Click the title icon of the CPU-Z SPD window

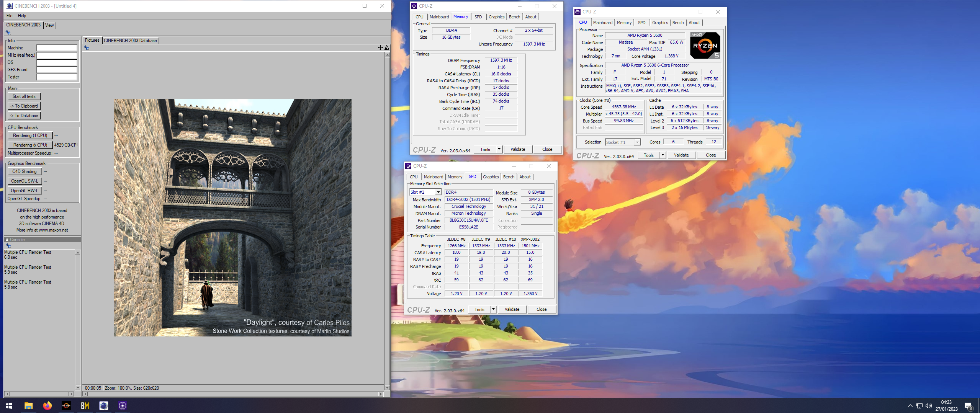point(408,166)
